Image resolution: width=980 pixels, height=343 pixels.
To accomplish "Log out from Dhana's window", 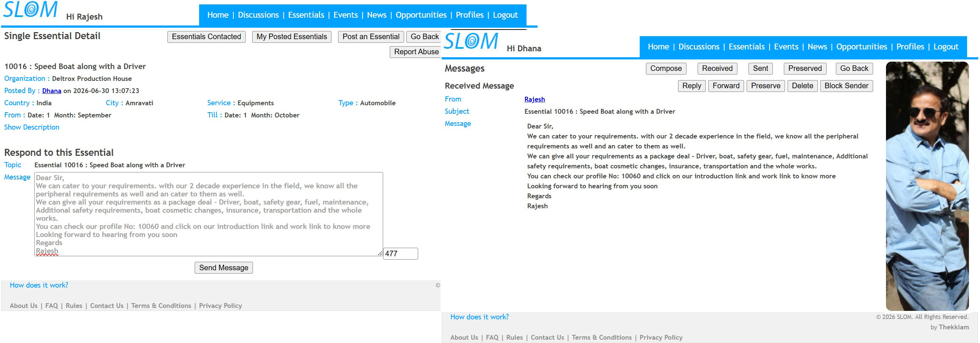I will 946,47.
